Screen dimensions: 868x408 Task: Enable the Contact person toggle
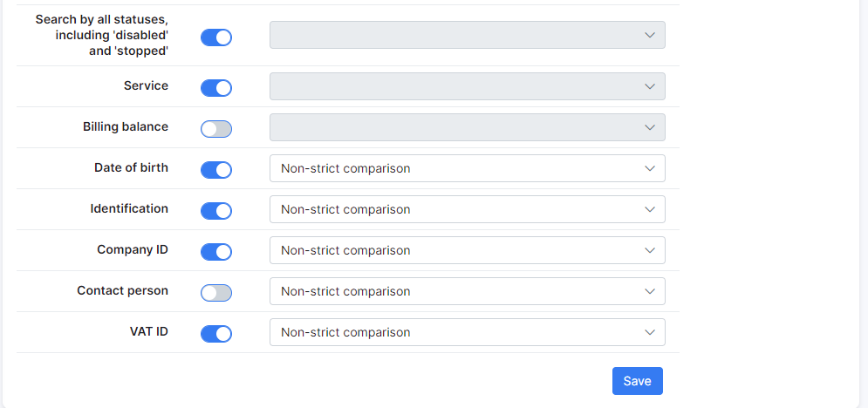pos(215,292)
